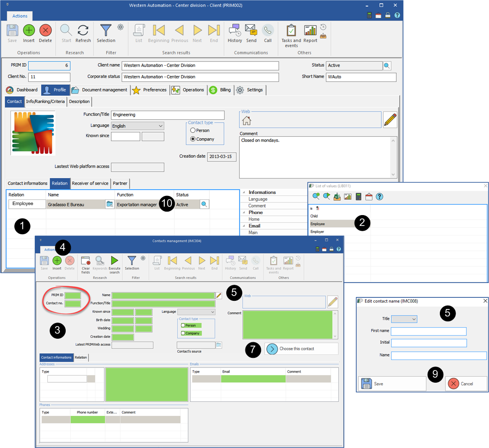The image size is (489, 448).
Task: Click the Function/Title field showing Engineering
Action: point(168,115)
